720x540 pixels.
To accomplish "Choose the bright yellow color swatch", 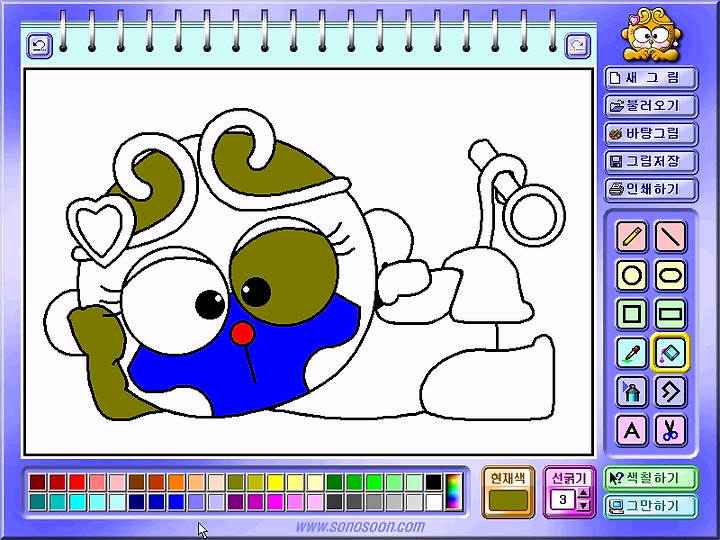I will [275, 482].
